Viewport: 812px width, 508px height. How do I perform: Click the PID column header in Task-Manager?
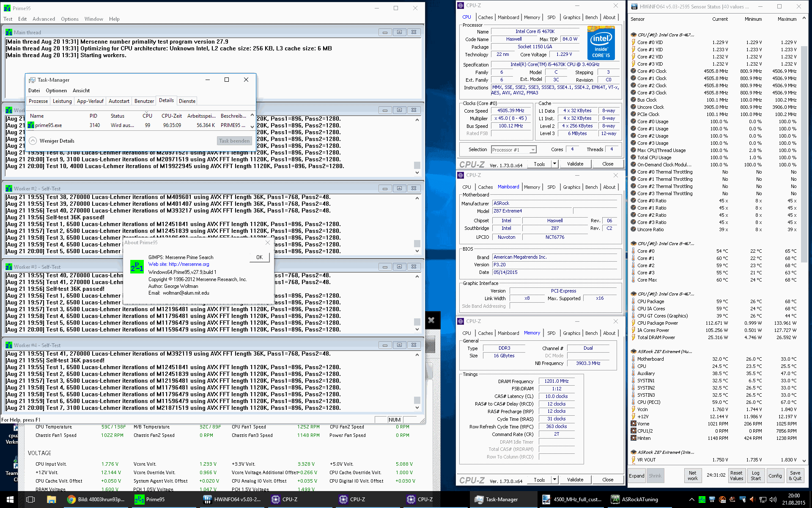pos(93,116)
